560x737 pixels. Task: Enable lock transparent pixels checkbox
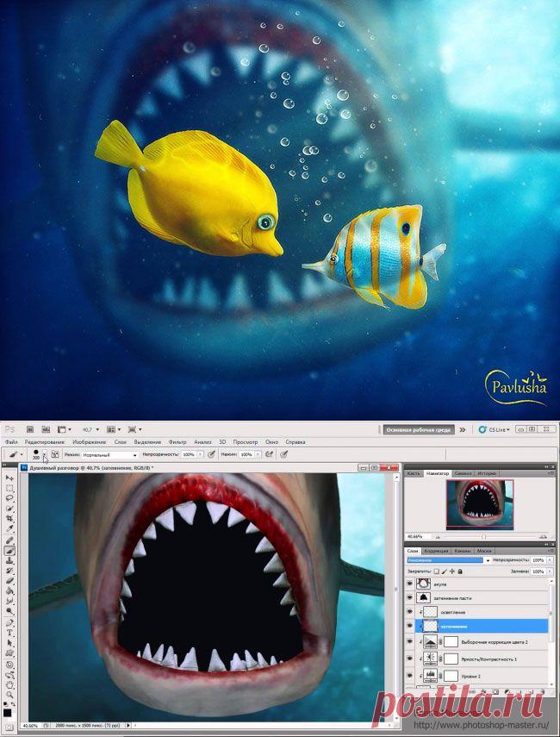point(437,571)
